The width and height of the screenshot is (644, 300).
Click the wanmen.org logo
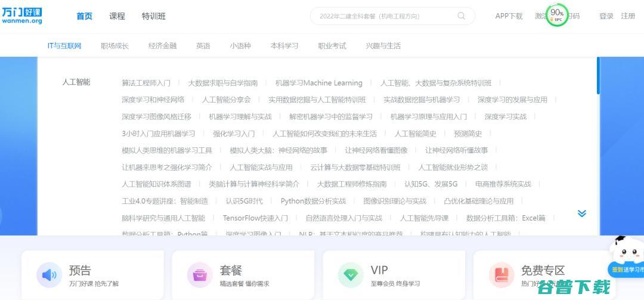coord(22,16)
